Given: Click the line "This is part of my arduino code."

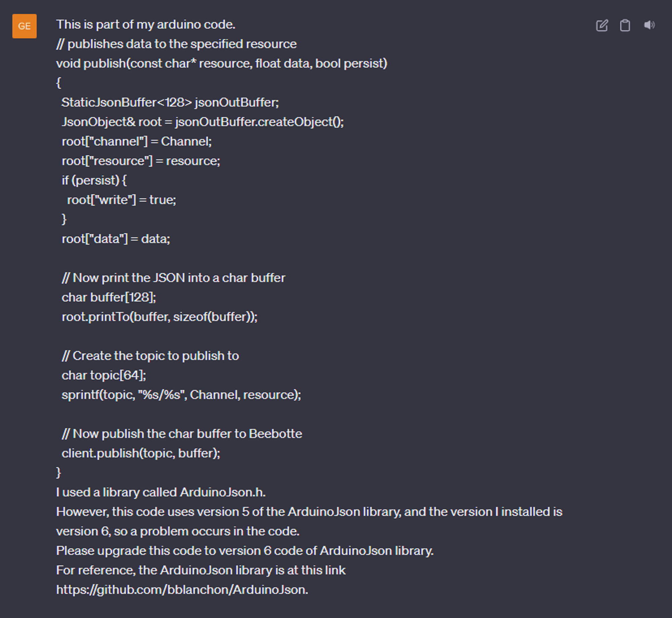Looking at the screenshot, I should point(146,25).
